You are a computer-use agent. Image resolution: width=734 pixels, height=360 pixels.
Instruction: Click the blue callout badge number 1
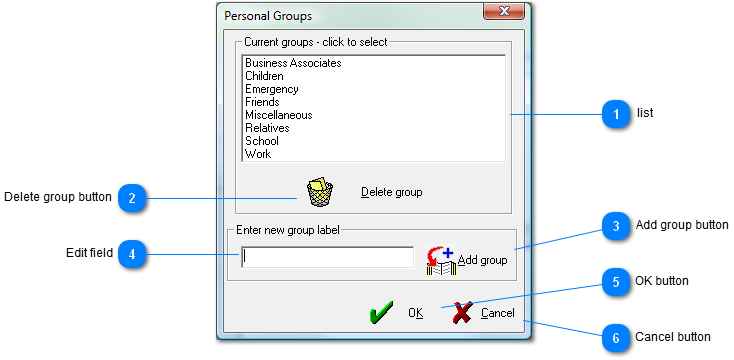click(x=616, y=114)
